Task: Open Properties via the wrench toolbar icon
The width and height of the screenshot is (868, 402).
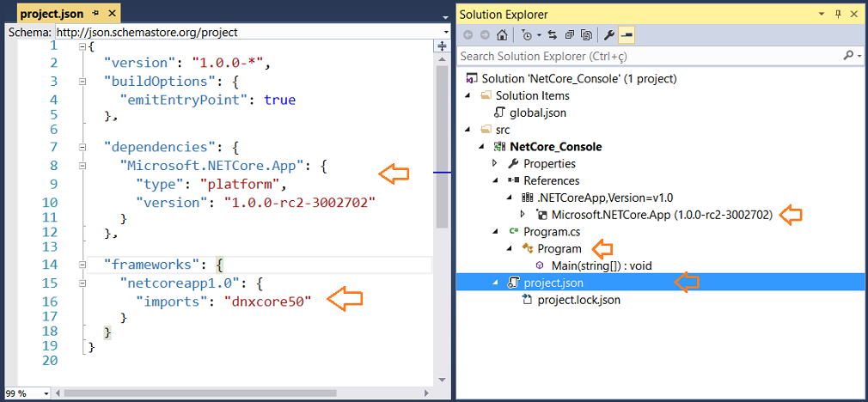Action: tap(609, 35)
